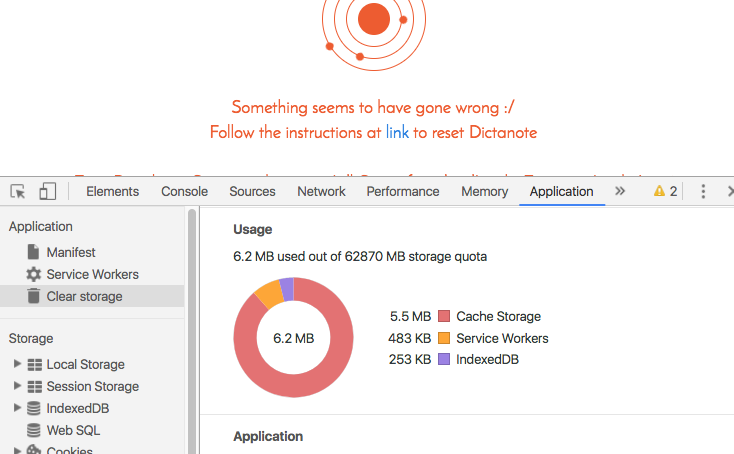
Task: Click the Clear storage trash icon
Action: 33,296
